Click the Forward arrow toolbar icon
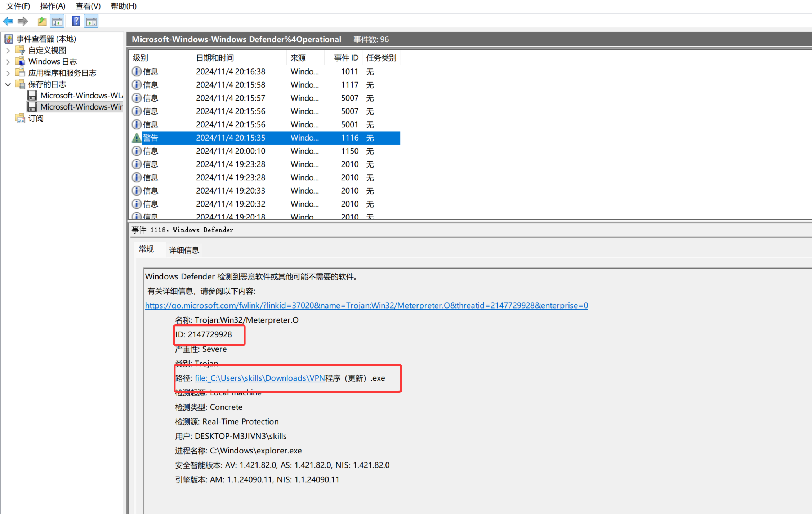Image resolution: width=812 pixels, height=514 pixels. coord(23,21)
